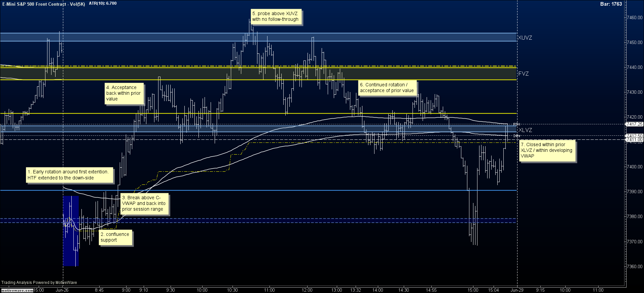The image size is (644, 293).
Task: Click the 7460.00 price axis label
Action: click(x=635, y=17)
